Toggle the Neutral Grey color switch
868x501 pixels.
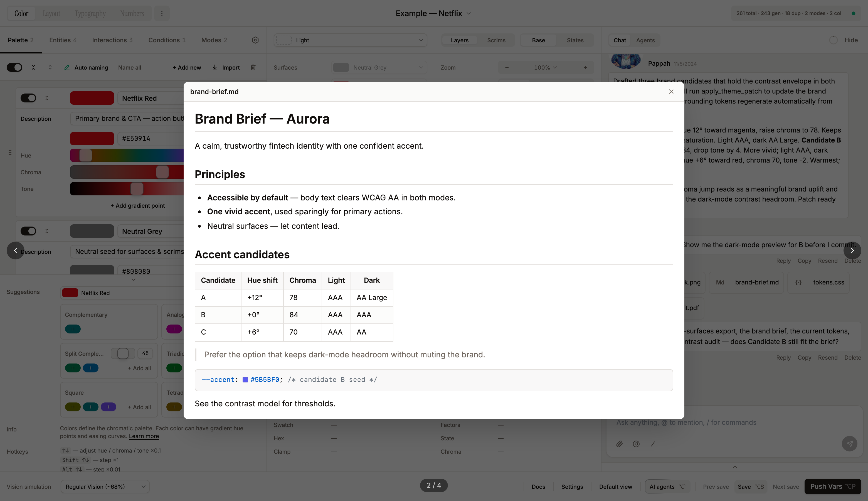point(28,231)
